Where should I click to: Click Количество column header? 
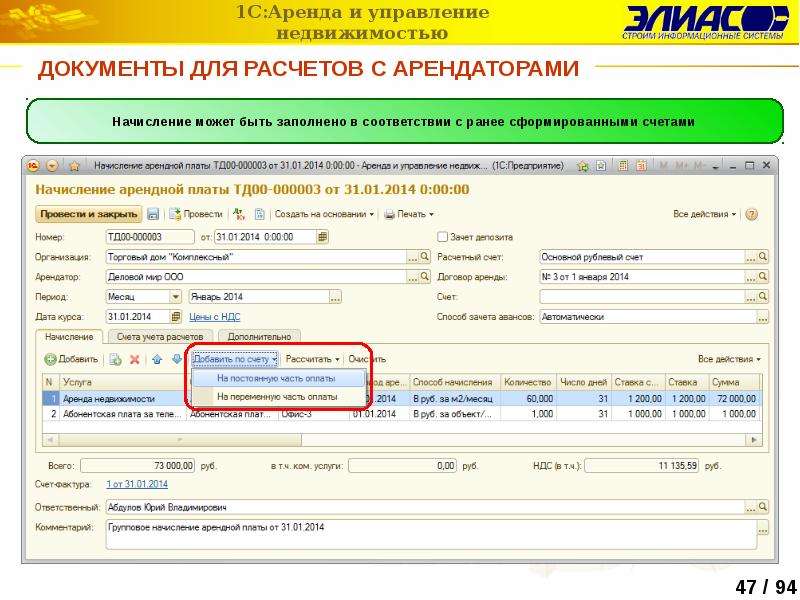pyautogui.click(x=528, y=382)
